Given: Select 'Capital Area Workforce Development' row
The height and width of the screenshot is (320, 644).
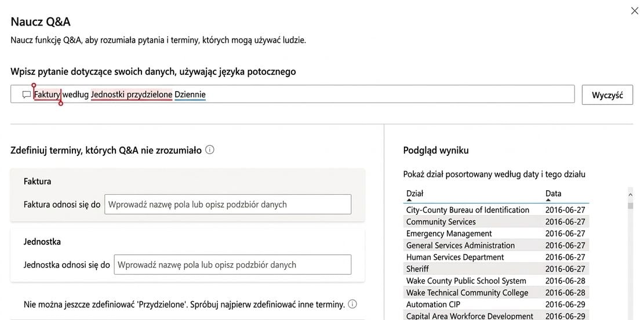Looking at the screenshot, I should click(496, 315).
